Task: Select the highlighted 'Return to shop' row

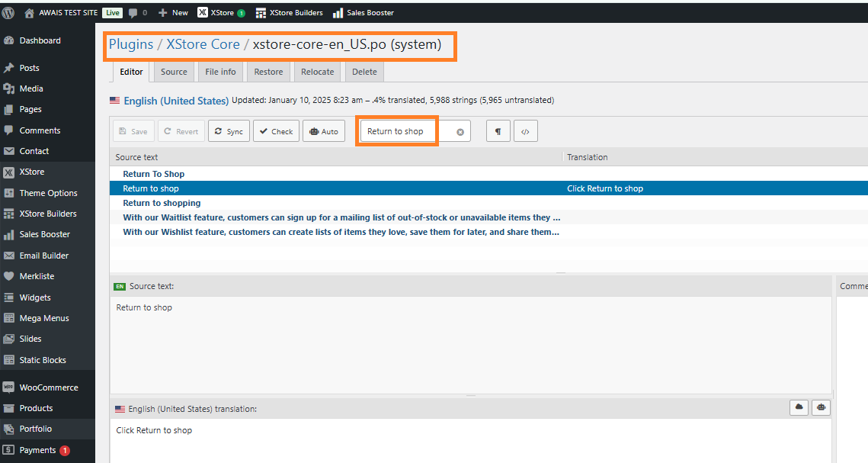Action: click(x=488, y=188)
